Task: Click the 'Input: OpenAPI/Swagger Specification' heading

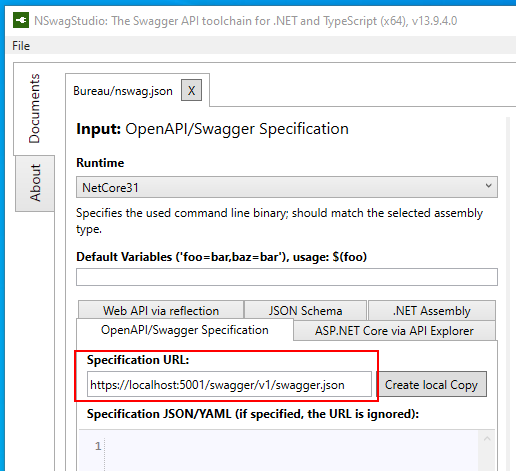Action: pos(212,129)
